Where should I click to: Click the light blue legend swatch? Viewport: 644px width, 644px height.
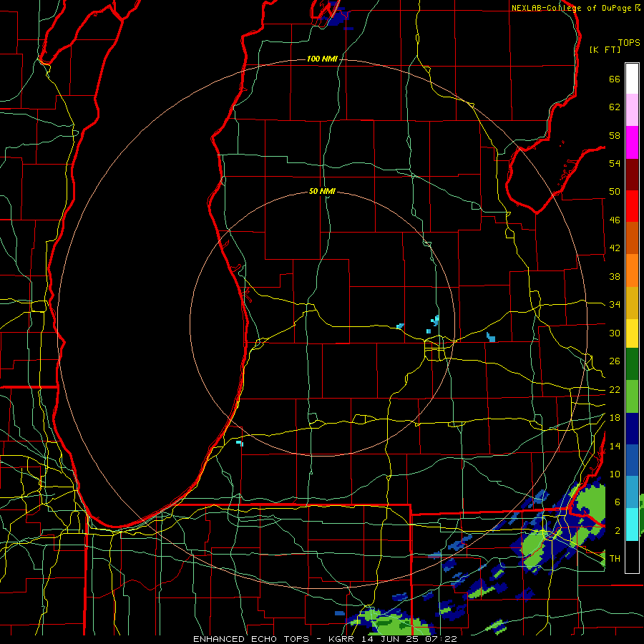coord(632,492)
